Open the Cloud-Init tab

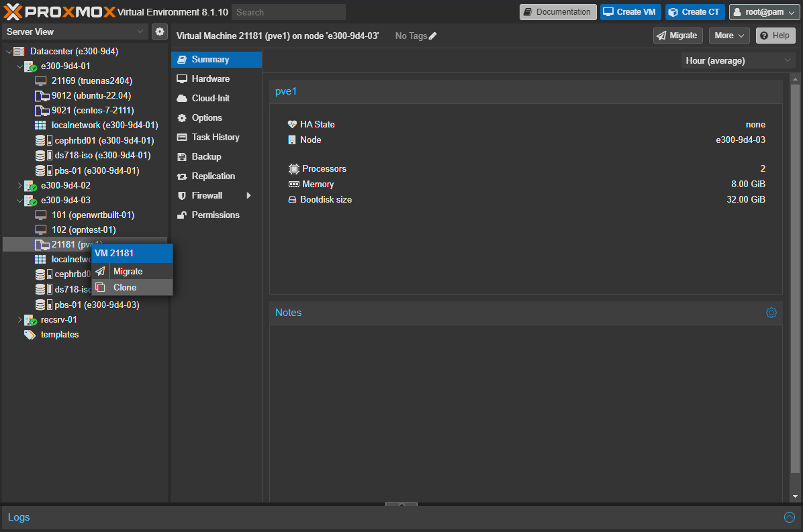(x=217, y=98)
